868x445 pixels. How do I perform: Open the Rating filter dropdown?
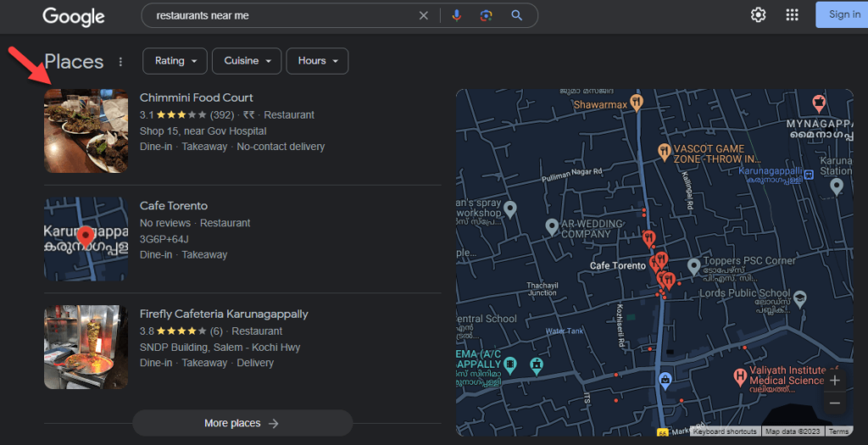pos(175,61)
